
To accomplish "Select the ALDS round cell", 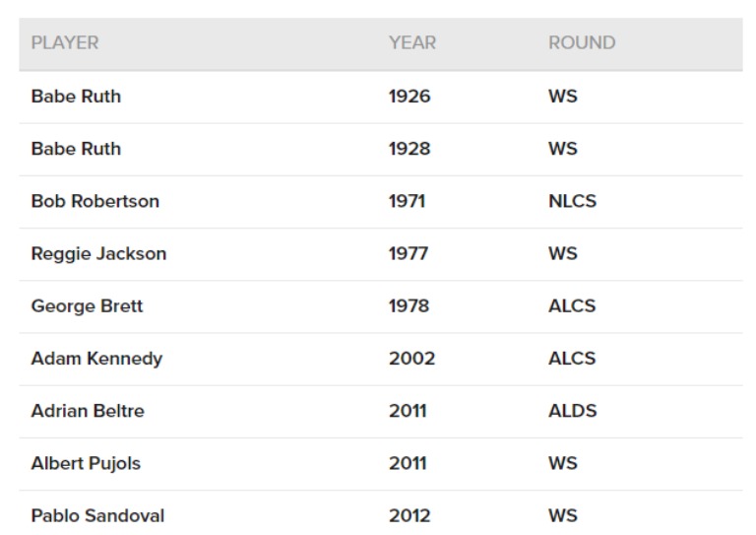I will pyautogui.click(x=572, y=411).
